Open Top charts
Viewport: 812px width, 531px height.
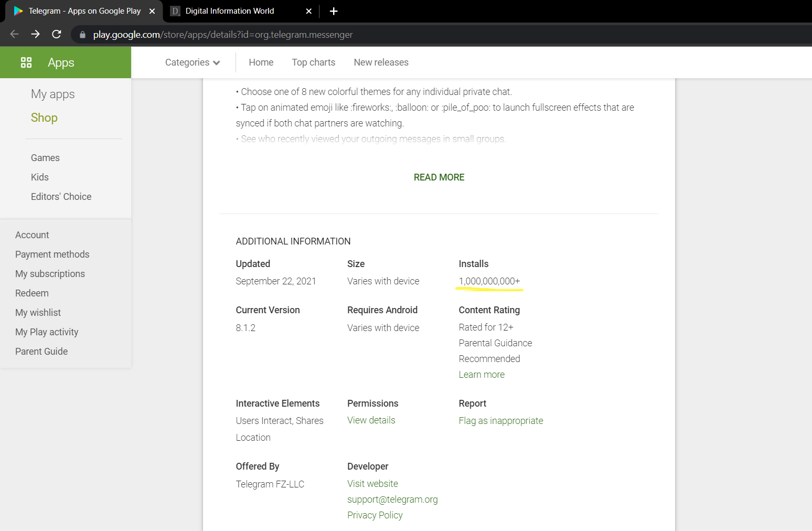click(x=314, y=62)
